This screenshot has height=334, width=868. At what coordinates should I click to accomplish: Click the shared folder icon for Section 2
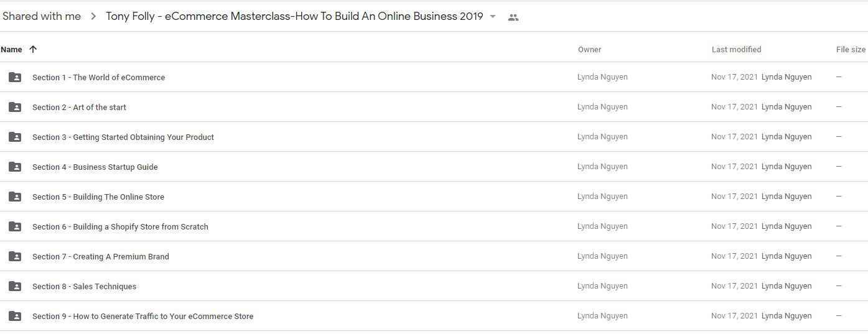(15, 107)
